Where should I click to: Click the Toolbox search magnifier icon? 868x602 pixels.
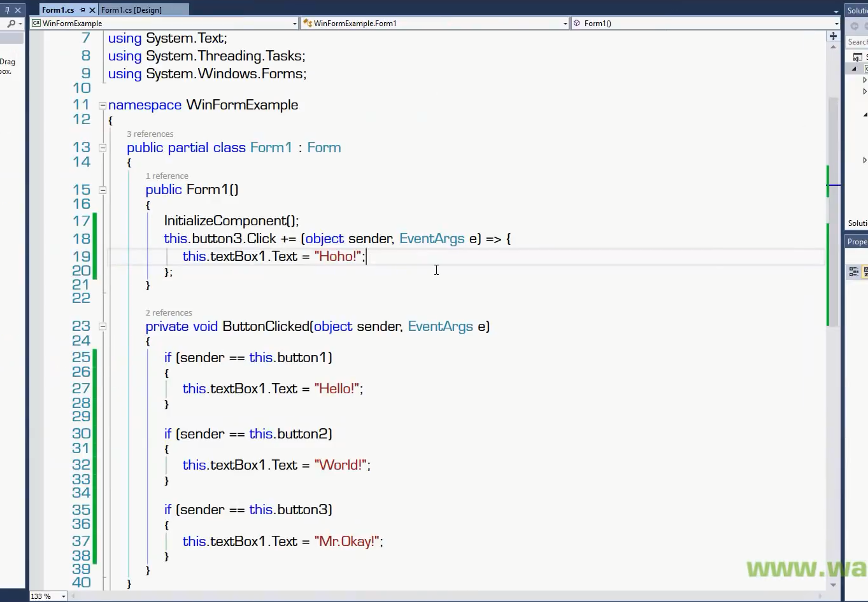pyautogui.click(x=11, y=24)
